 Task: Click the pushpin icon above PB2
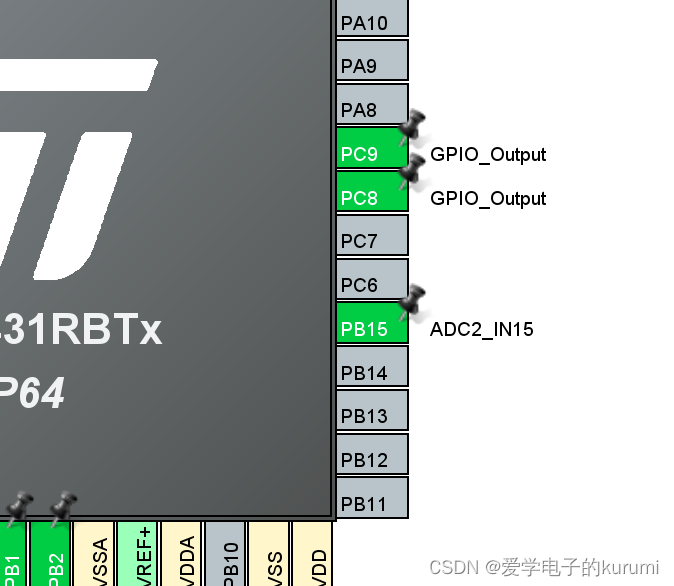tap(63, 509)
